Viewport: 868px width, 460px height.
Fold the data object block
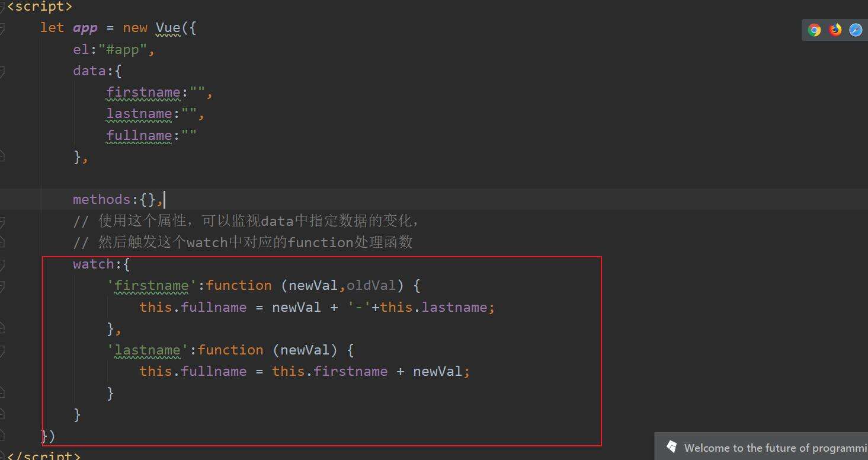2,72
